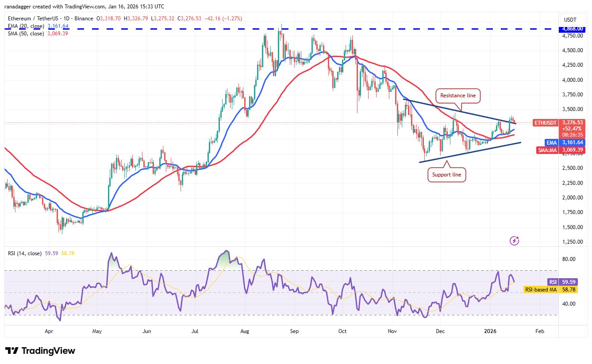
Task: Select the Resistance line callout label
Action: (x=459, y=95)
